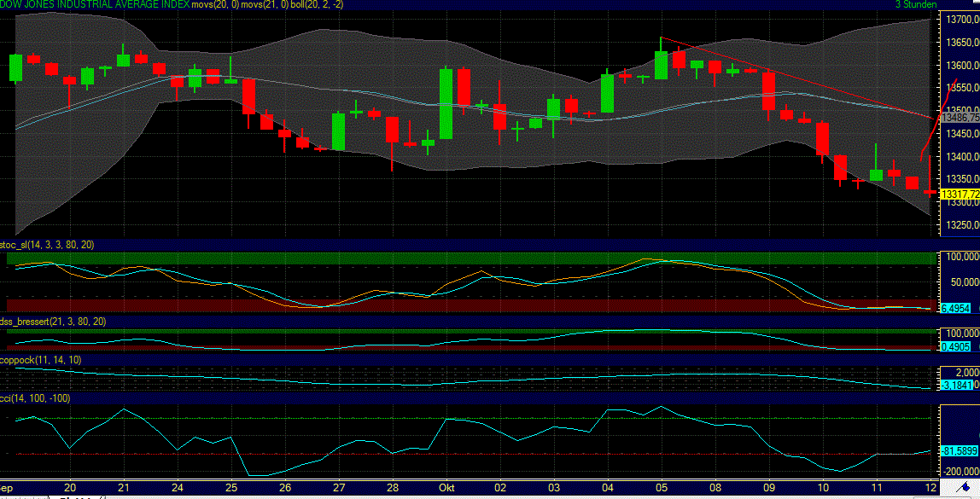Click the 13700,0 price axis label
This screenshot has height=499, width=980.
click(x=963, y=20)
